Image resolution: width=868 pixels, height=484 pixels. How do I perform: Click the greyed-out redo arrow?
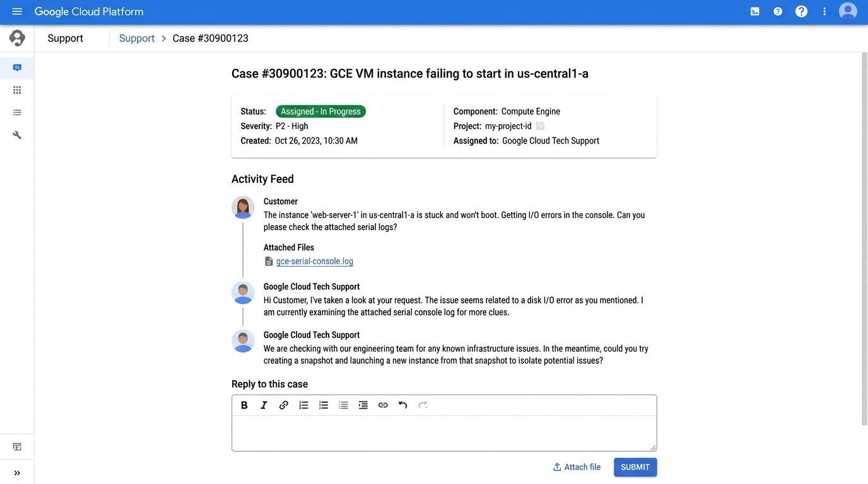[423, 405]
